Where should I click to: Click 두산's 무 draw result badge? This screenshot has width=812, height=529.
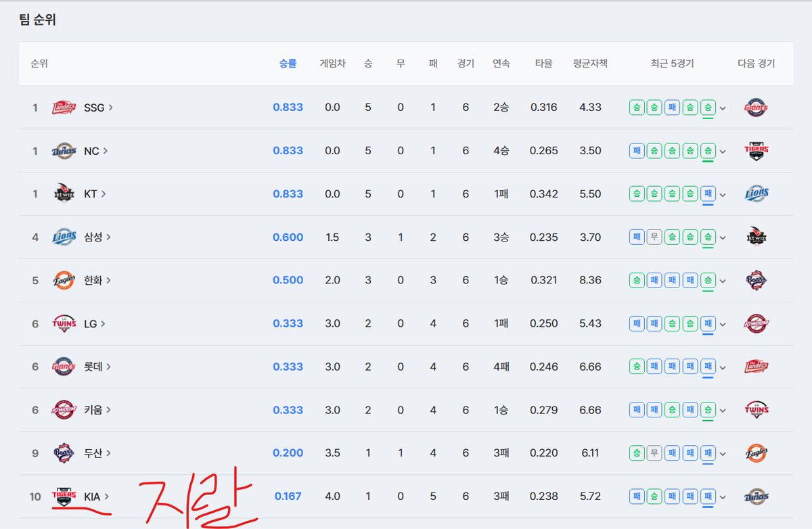point(654,453)
